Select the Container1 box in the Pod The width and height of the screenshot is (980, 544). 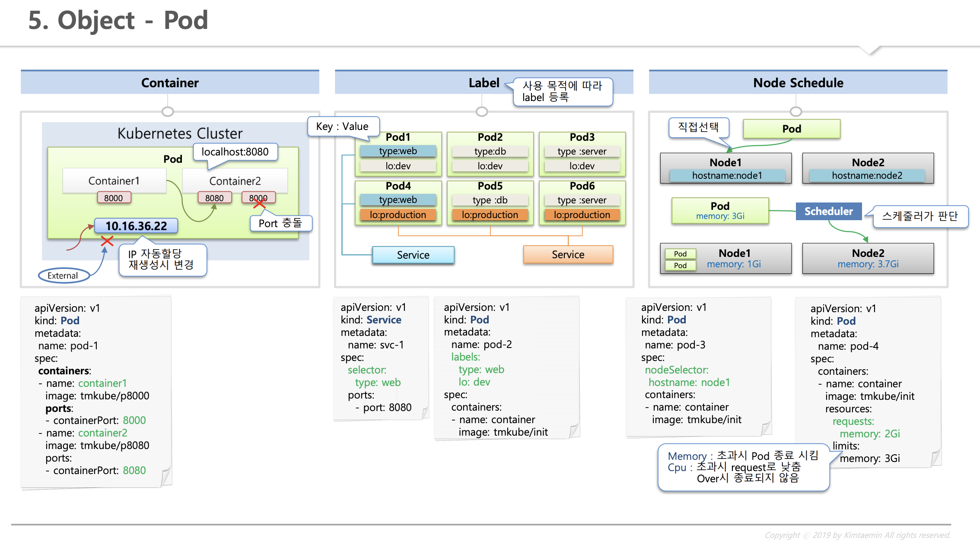point(114,180)
